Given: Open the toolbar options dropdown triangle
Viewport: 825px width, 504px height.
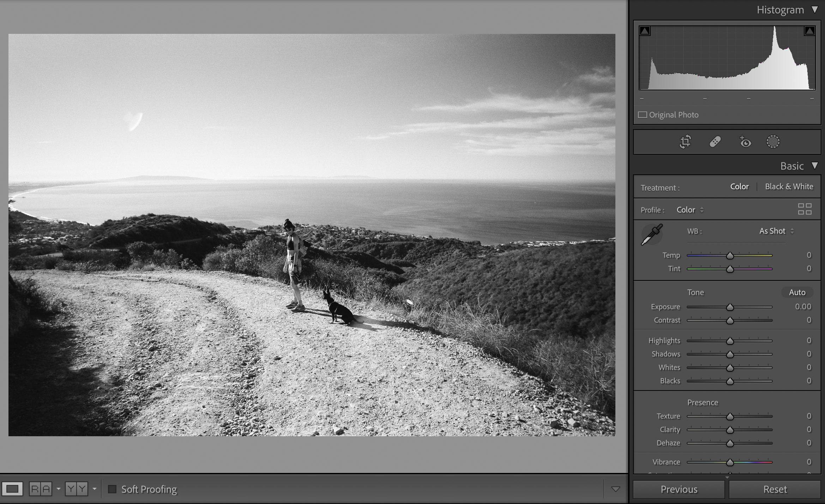Looking at the screenshot, I should pos(615,489).
